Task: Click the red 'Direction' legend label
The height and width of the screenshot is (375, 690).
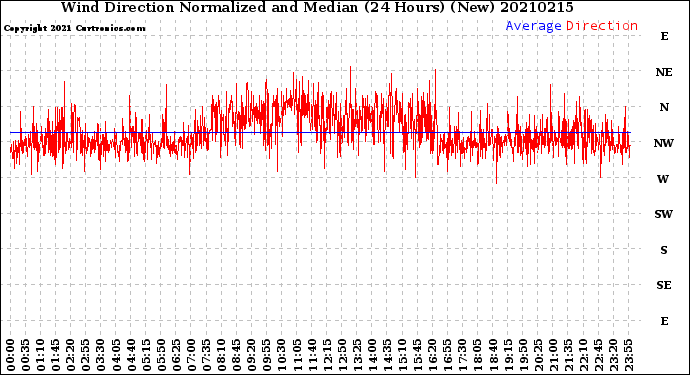Action: tap(602, 26)
